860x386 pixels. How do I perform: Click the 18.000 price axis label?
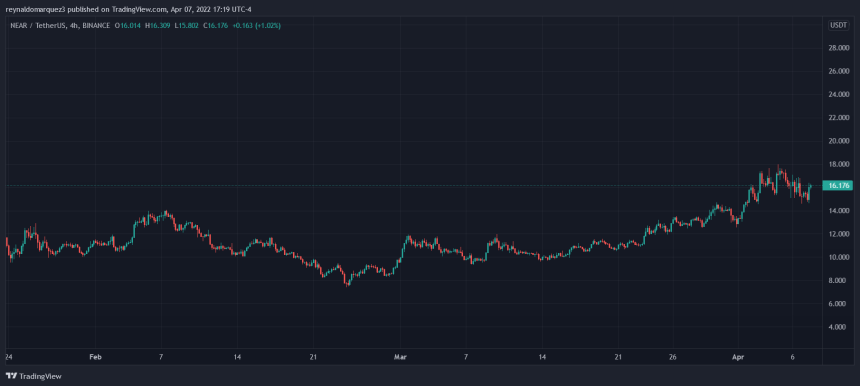coord(840,164)
